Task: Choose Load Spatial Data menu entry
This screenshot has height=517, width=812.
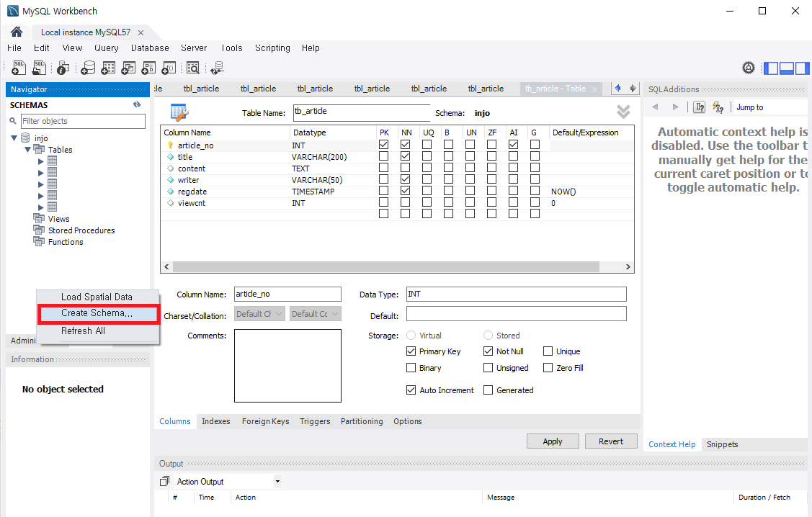Action: [x=97, y=297]
